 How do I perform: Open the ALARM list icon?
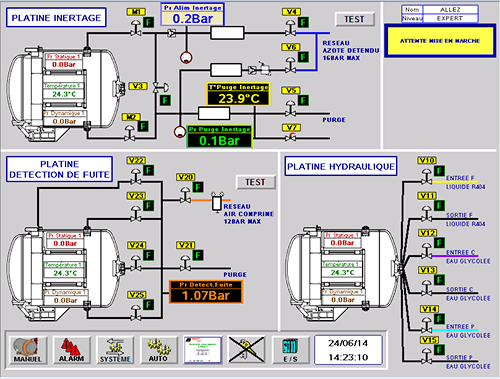coord(72,350)
